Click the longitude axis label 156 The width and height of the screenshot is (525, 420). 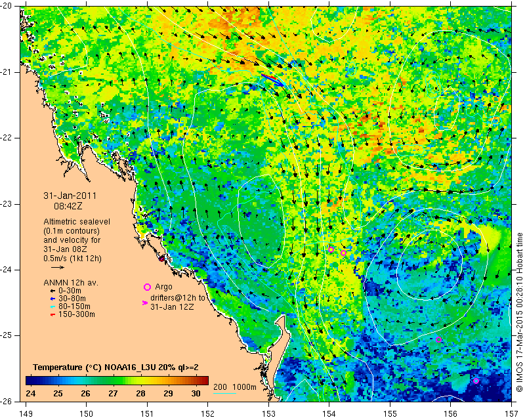click(x=451, y=413)
